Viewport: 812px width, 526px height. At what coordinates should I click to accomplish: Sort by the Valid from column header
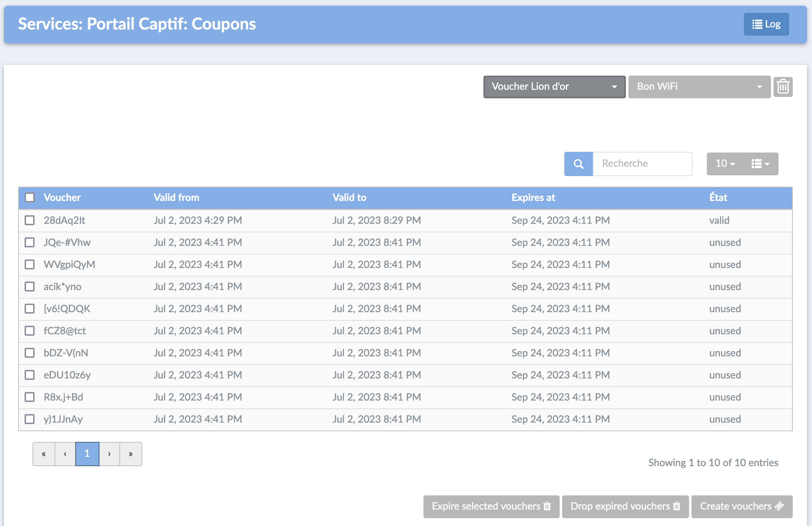point(176,197)
